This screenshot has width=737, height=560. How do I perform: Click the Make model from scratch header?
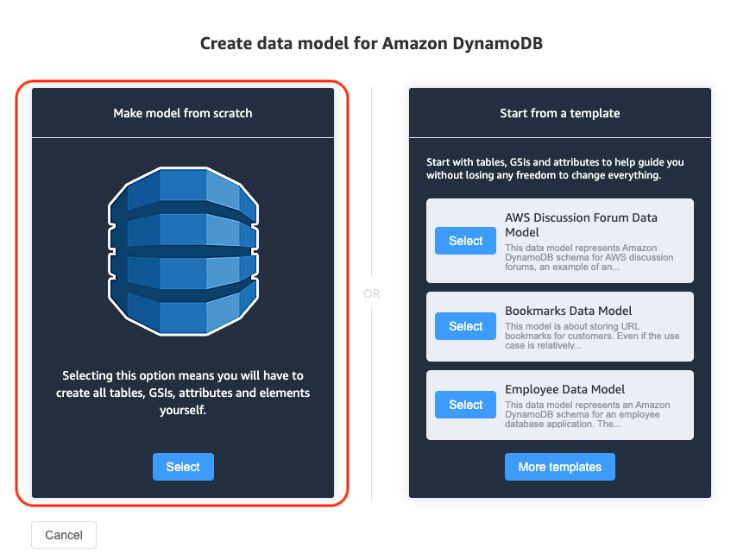(x=183, y=113)
